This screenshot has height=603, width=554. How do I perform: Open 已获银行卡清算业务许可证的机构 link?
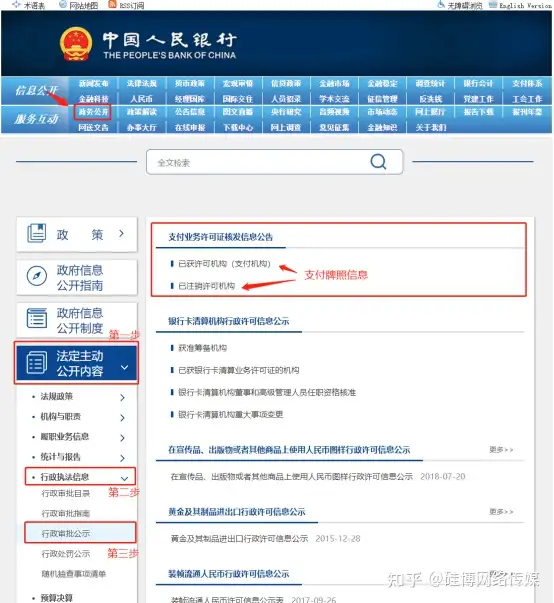tap(239, 370)
